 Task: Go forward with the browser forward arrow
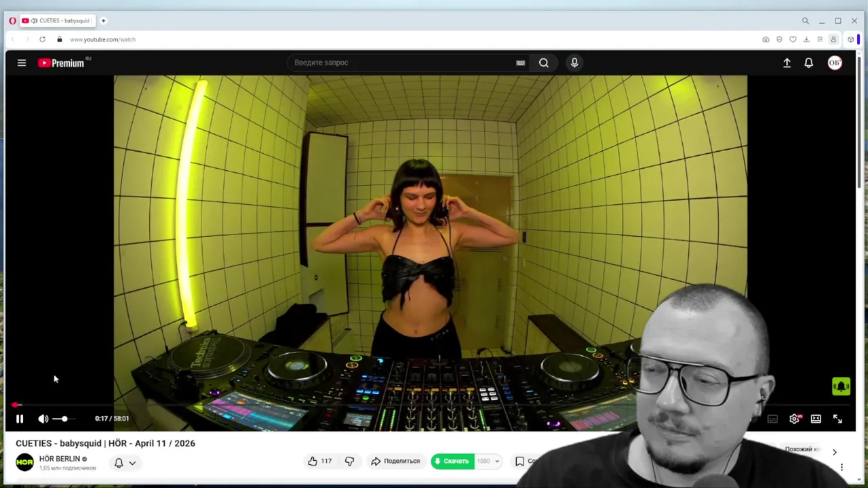point(27,39)
